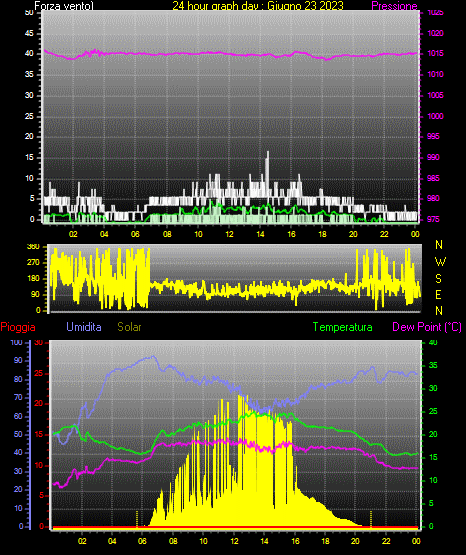
Task: Select humidity axis value 100
Action: [x=16, y=342]
